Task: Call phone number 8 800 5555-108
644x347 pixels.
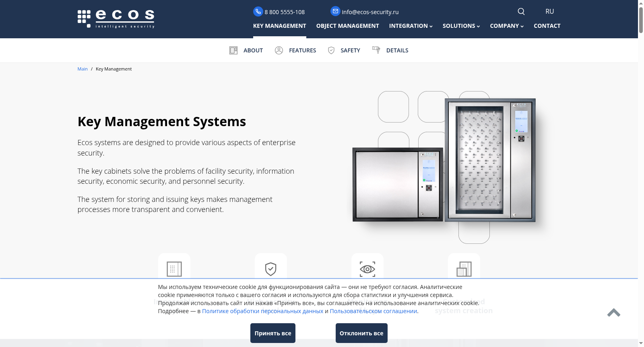Action: [x=285, y=12]
